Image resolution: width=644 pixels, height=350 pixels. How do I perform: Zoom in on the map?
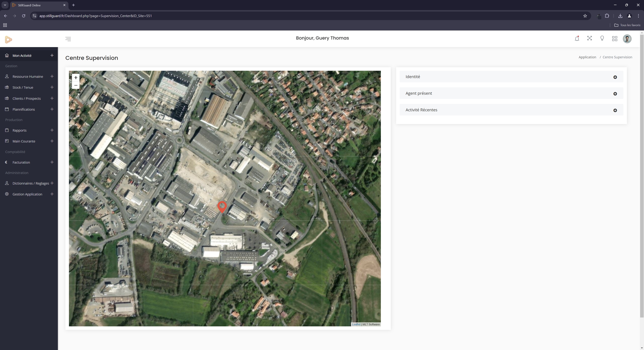coord(76,77)
